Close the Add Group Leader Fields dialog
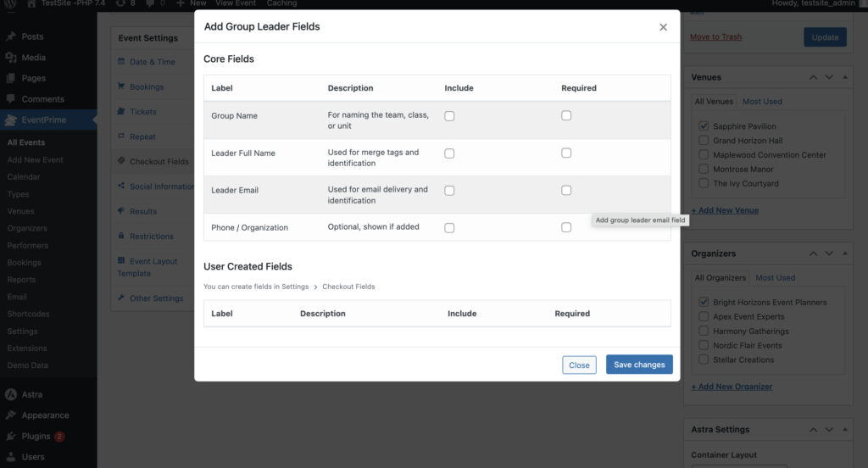The width and height of the screenshot is (868, 468). pos(663,27)
